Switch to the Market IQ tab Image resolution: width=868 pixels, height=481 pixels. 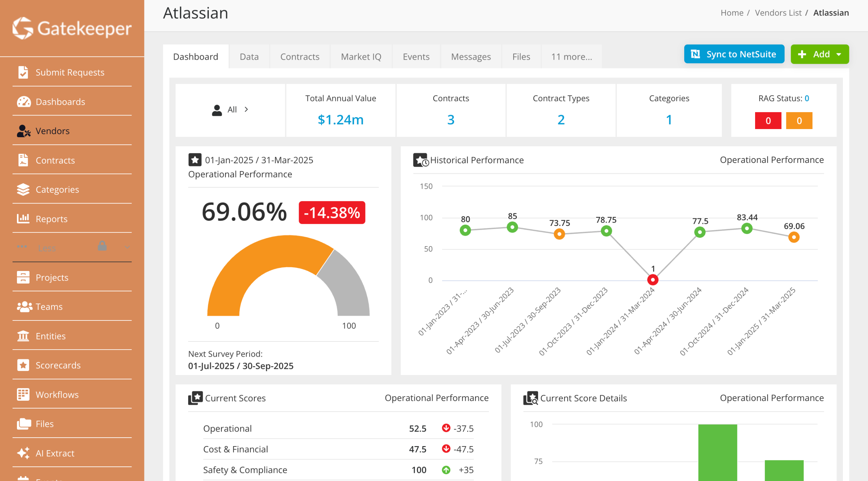(x=361, y=57)
